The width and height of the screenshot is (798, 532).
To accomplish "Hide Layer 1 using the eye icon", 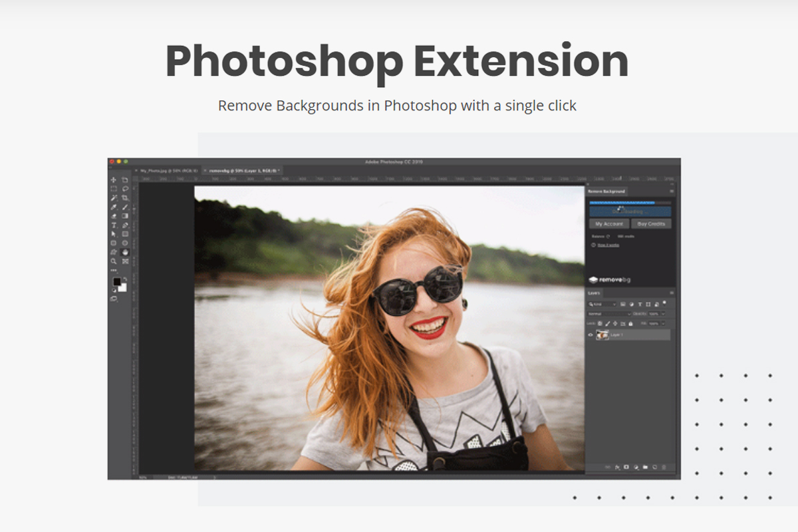I will (591, 335).
